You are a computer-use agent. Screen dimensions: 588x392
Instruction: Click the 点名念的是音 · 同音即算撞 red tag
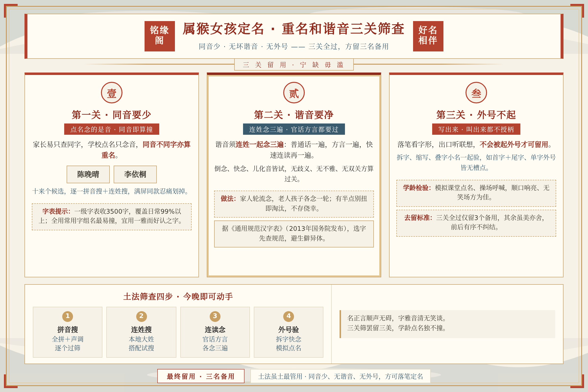point(111,129)
